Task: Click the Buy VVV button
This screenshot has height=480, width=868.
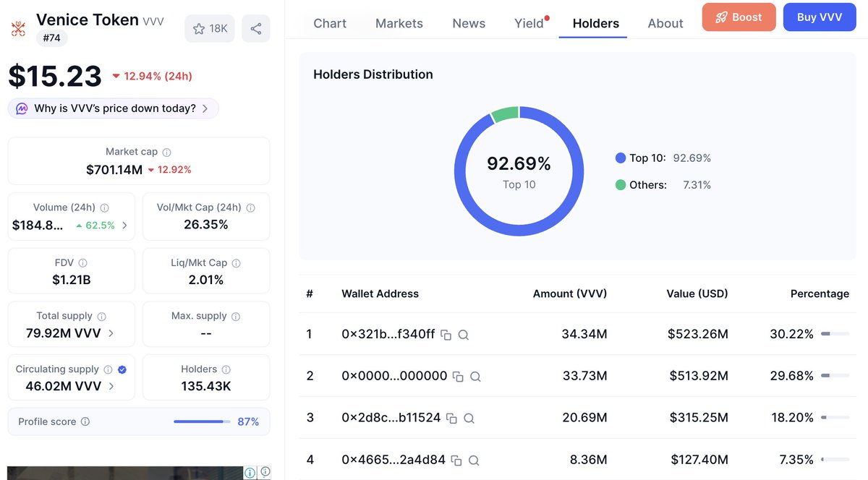Action: pos(820,17)
